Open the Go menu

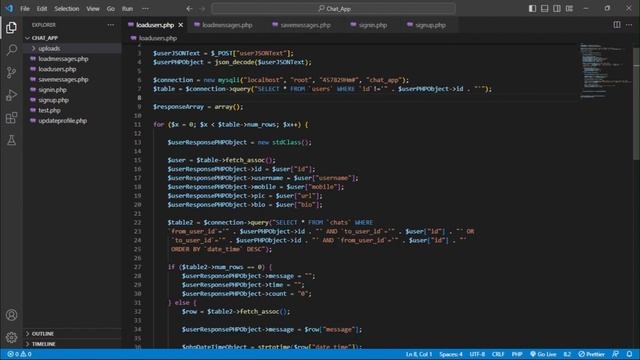(x=111, y=9)
